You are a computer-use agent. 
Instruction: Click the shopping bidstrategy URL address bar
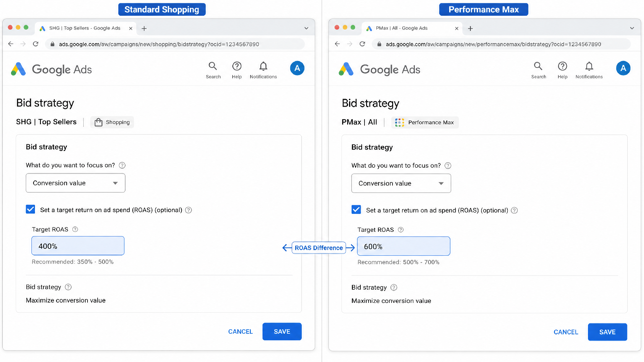pos(175,44)
